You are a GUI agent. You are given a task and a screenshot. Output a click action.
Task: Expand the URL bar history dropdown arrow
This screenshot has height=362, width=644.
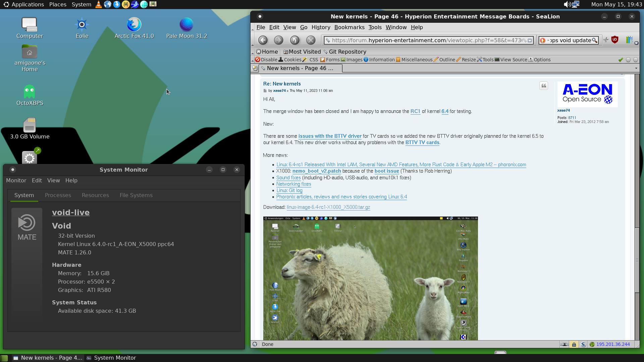[530, 41]
